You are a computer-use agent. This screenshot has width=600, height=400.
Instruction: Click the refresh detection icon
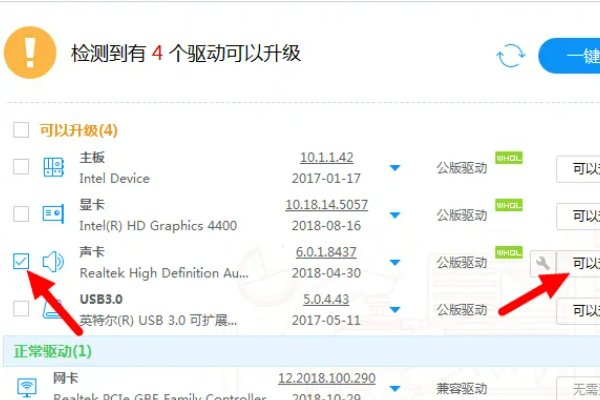click(511, 56)
